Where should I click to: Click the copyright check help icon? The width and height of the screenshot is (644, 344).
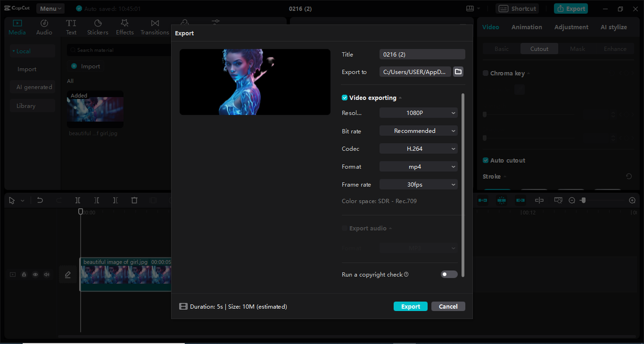406,275
